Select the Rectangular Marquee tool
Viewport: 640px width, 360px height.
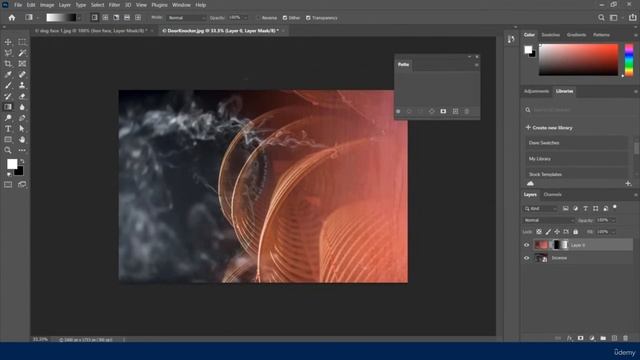(x=22, y=42)
